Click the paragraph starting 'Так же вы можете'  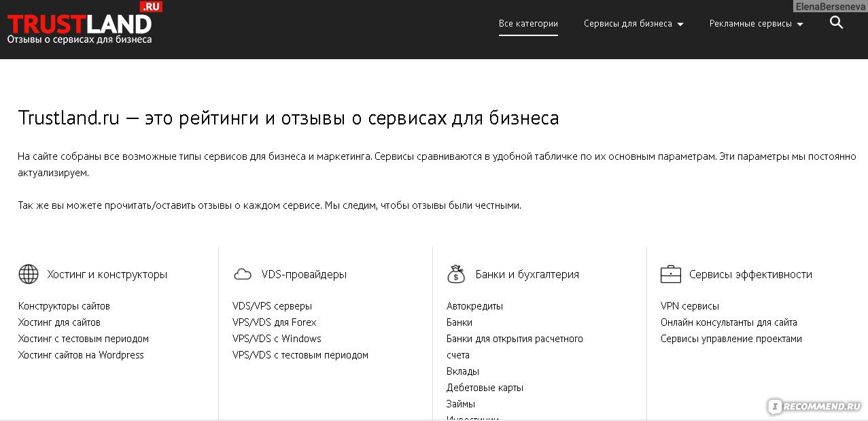270,205
